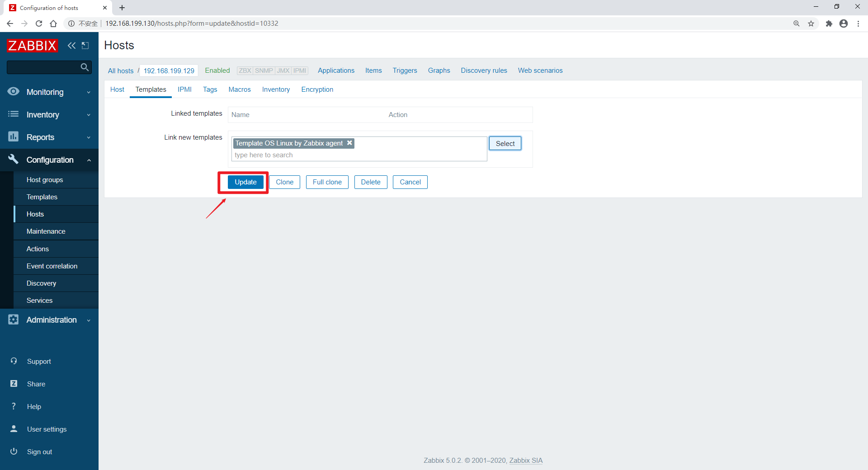Click the Support headset icon
The image size is (868, 470).
14,361
